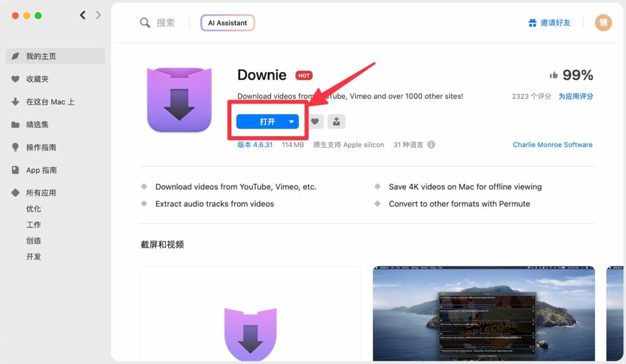Click 'Download videos from YouTube, Vimeo, etc.'
This screenshot has width=626, height=364.
tap(236, 187)
